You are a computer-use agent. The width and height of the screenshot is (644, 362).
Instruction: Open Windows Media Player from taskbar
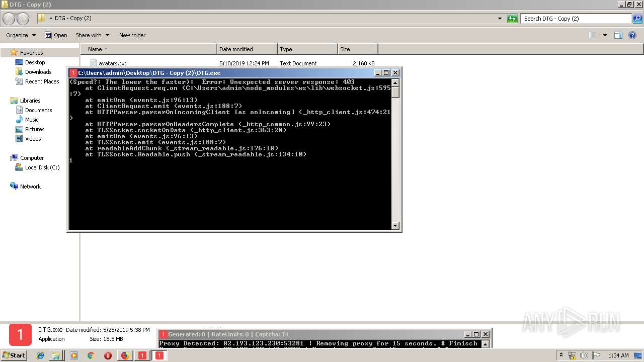click(x=74, y=355)
